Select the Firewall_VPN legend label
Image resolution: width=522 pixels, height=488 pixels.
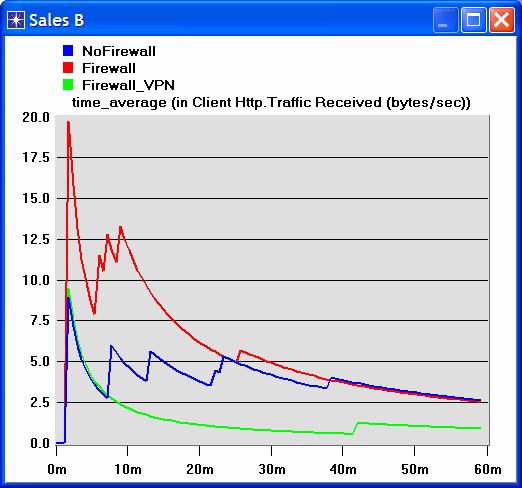click(129, 85)
